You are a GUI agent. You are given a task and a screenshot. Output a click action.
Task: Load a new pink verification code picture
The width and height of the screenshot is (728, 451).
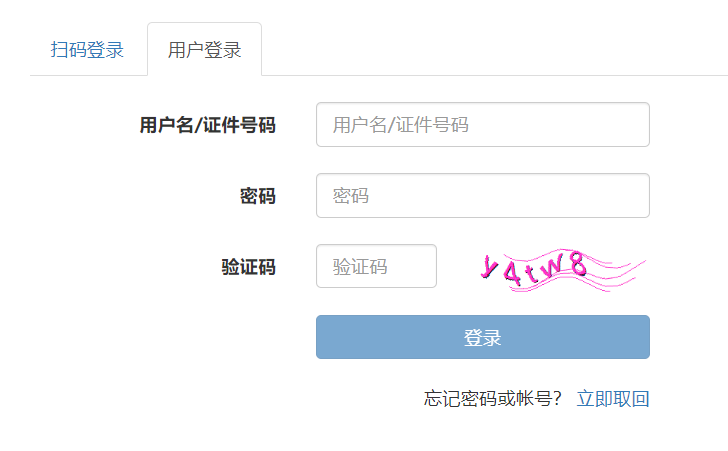[x=561, y=268]
